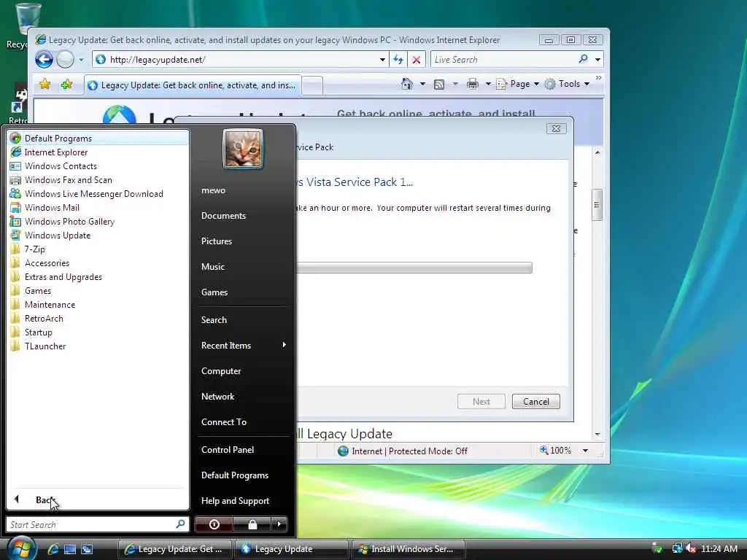Viewport: 747px width, 560px height.
Task: Click the Start menu power button
Action: click(x=214, y=524)
